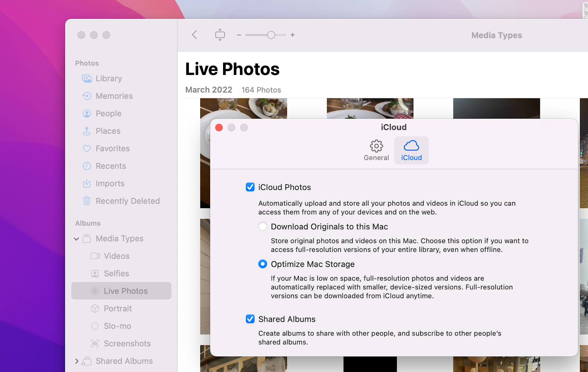Click the 'Selfies' label in sidebar
Image resolution: width=588 pixels, height=372 pixels.
116,274
